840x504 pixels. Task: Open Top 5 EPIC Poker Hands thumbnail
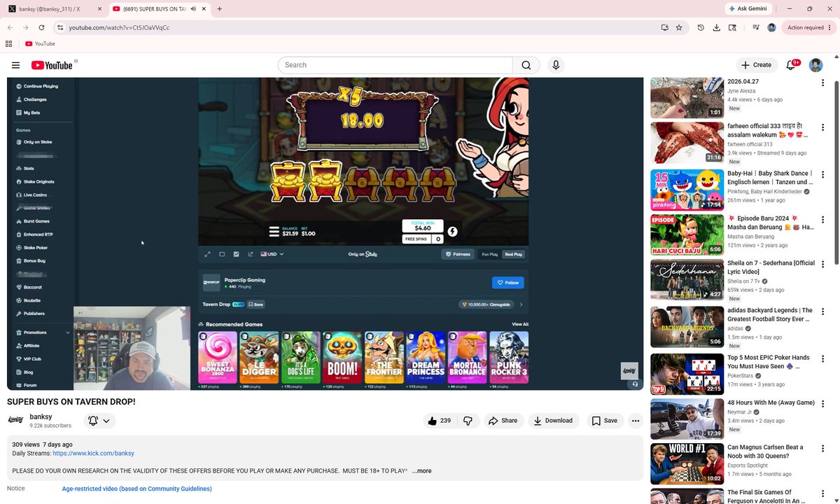pos(687,374)
